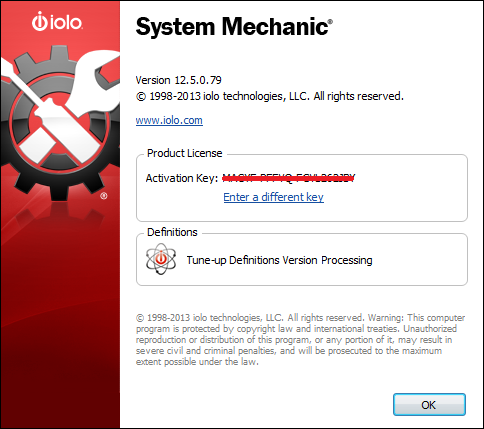This screenshot has height=429, width=484.
Task: Click the atom Tune-up Definitions icon
Action: point(161,259)
